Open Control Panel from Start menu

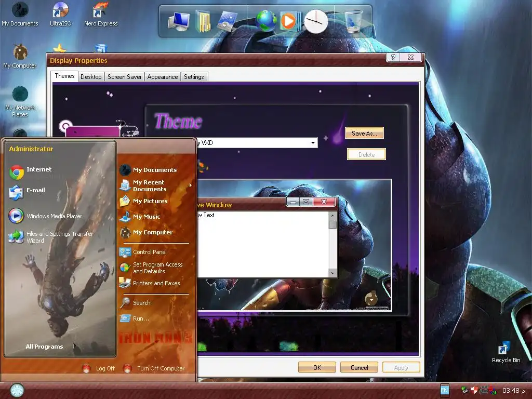click(x=143, y=252)
